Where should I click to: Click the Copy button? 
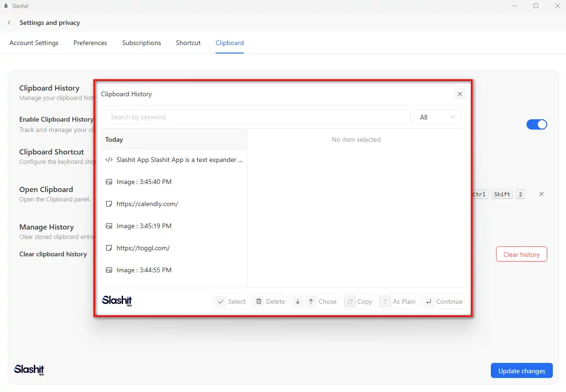pyautogui.click(x=359, y=301)
